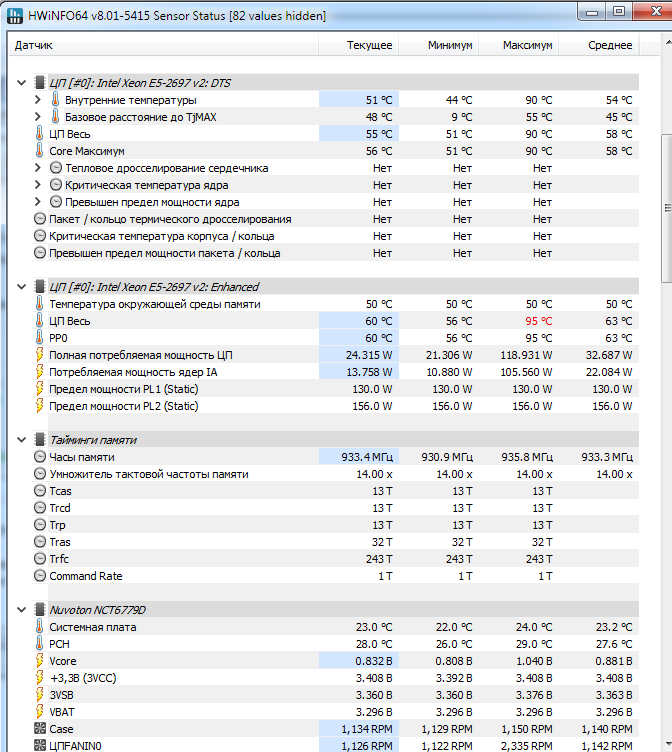
Task: Click power icon of Потребляемая мощность ядер IA
Action: pos(40,372)
